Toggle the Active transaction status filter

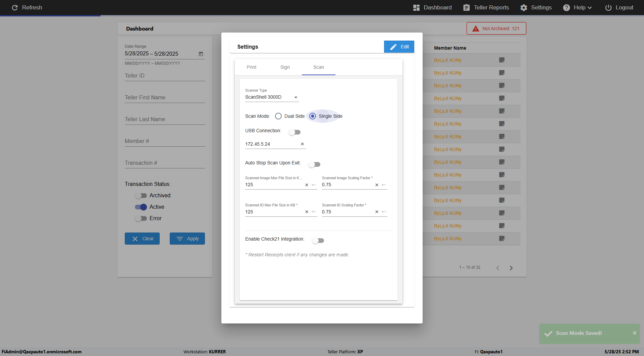[141, 207]
